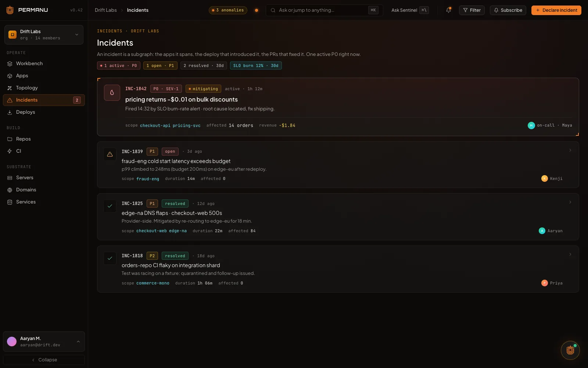This screenshot has height=368, width=588.
Task: Click the Incidents breadcrumb
Action: [x=138, y=10]
